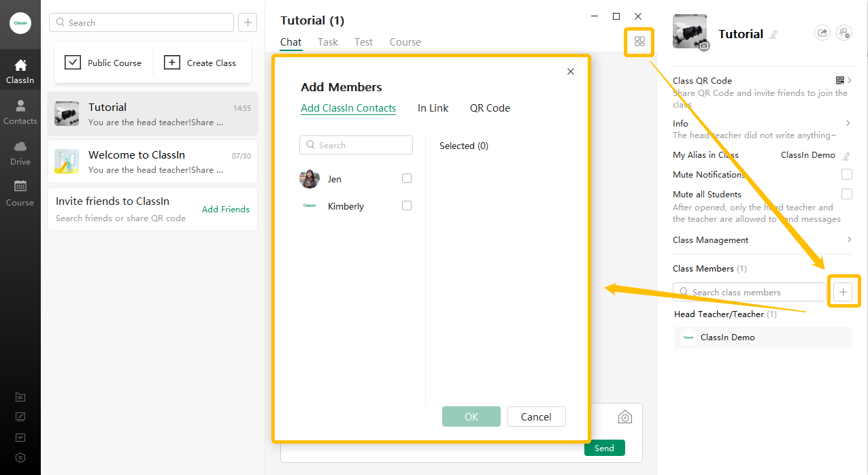Click the main Search field
This screenshot has width=868, height=475.
(x=141, y=22)
